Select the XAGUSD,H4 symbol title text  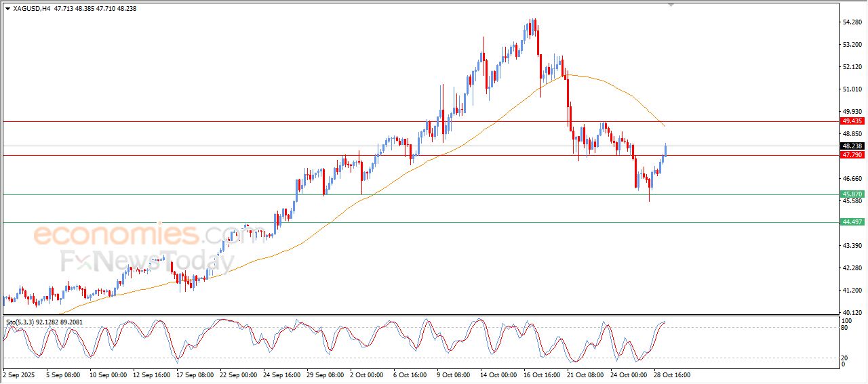coord(31,9)
